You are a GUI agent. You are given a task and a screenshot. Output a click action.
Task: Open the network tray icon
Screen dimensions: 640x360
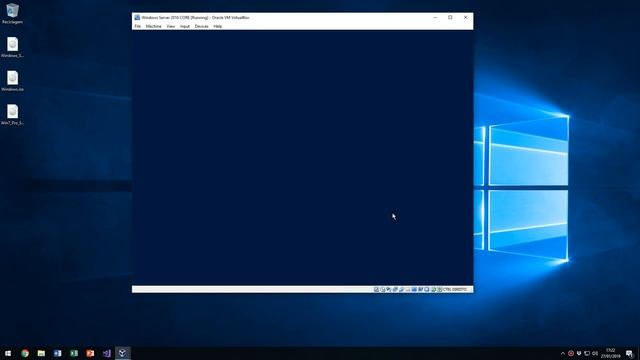pyautogui.click(x=587, y=353)
